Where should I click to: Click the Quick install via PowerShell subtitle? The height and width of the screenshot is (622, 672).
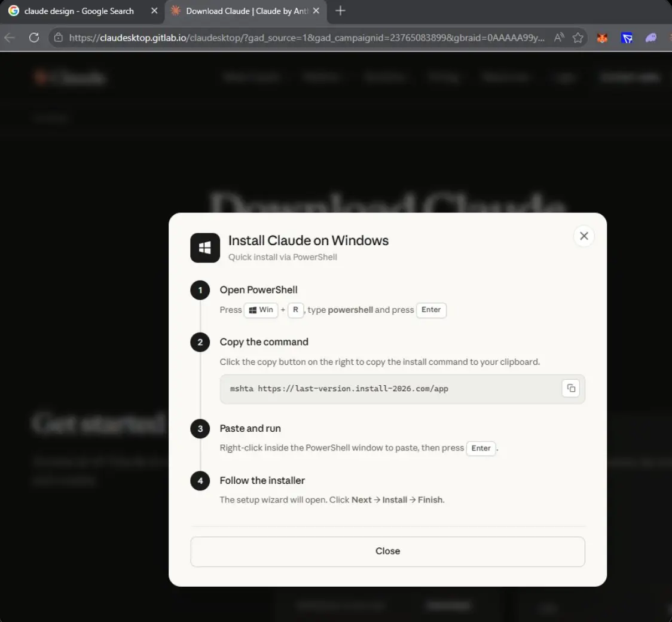[282, 257]
